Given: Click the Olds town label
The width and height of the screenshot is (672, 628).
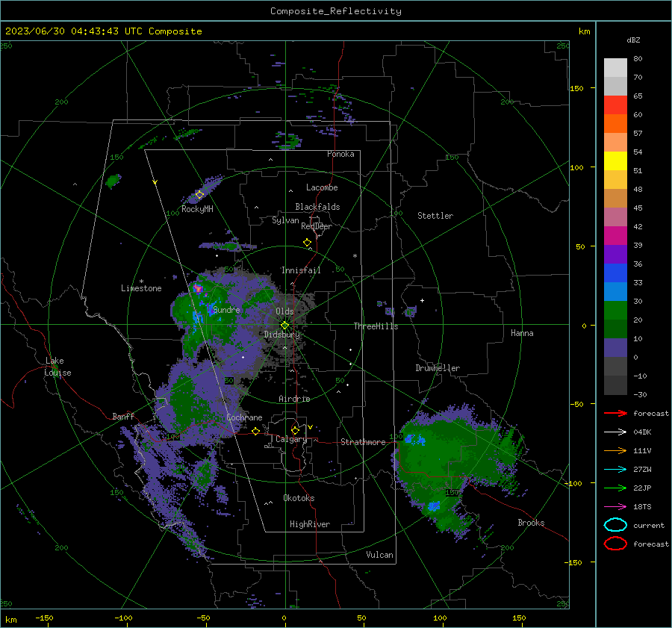Looking at the screenshot, I should tap(284, 311).
